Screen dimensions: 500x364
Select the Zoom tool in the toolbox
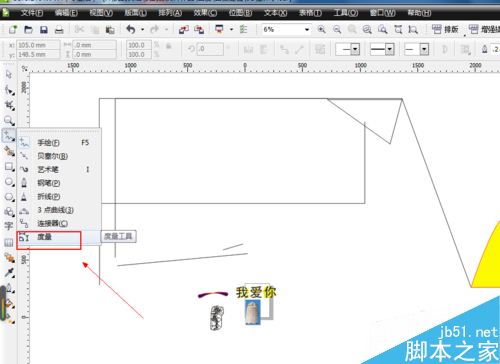pos(9,120)
